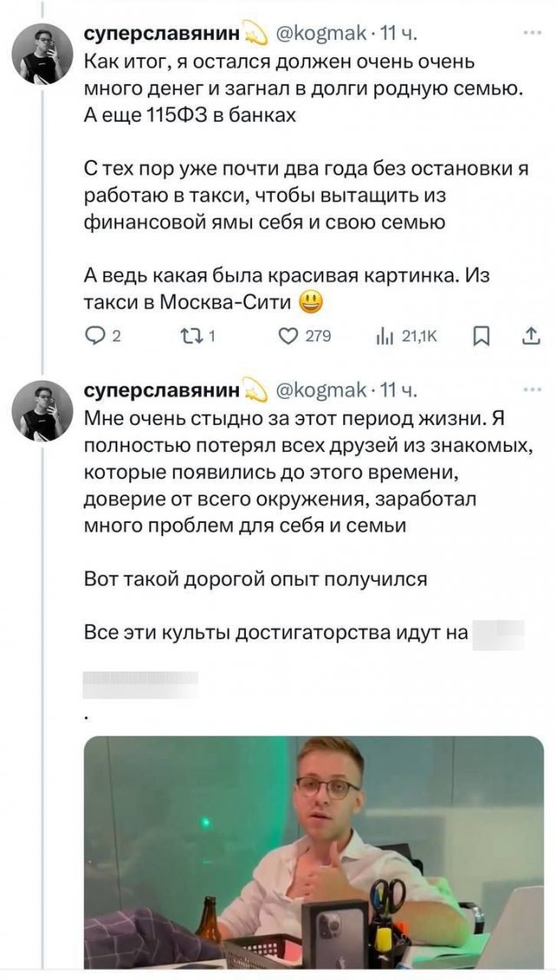Click the smiley emoji after "Москва-Сити"

click(x=309, y=302)
